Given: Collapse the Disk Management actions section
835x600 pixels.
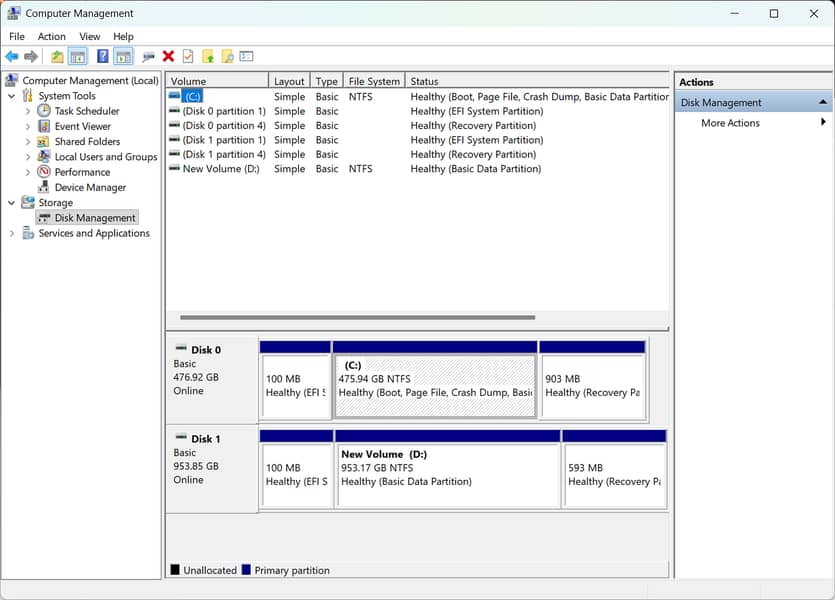Looking at the screenshot, I should click(x=823, y=102).
